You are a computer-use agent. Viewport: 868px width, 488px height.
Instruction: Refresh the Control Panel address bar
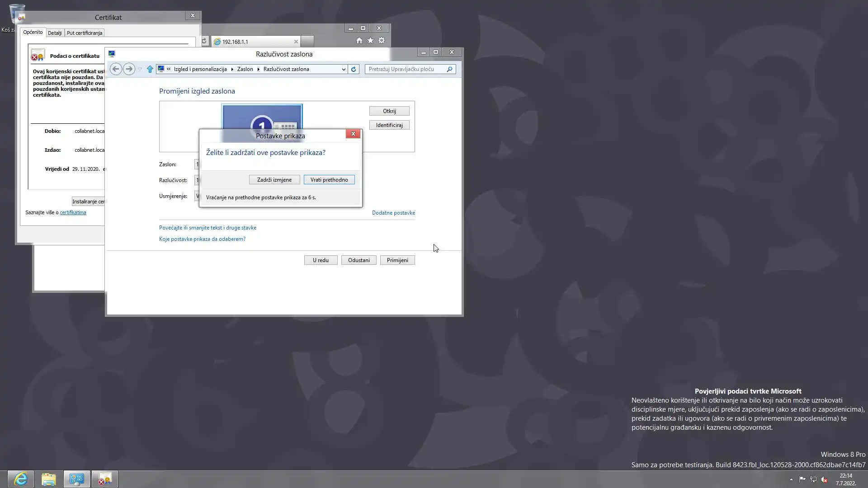click(354, 69)
